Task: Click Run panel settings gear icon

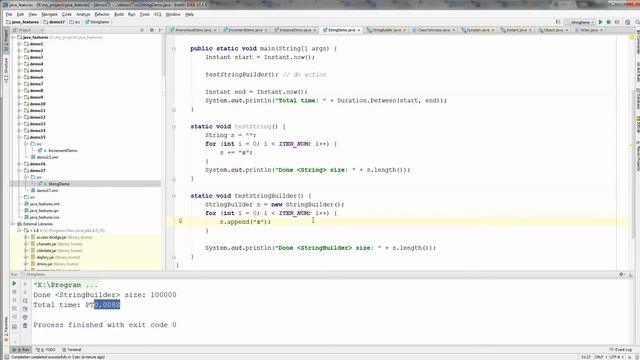Action: [621, 274]
